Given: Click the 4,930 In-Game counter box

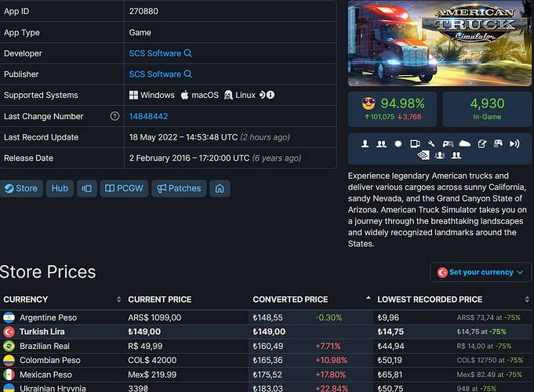Looking at the screenshot, I should (x=487, y=109).
